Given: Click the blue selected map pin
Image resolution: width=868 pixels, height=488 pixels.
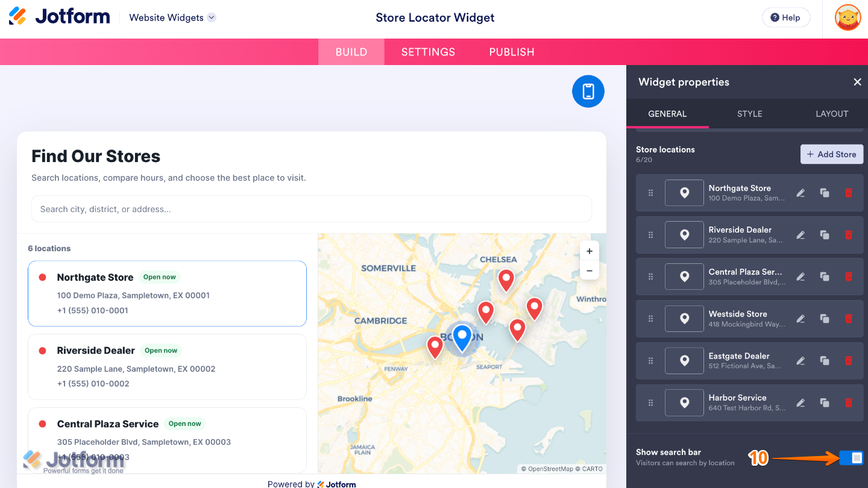Looking at the screenshot, I should tap(462, 338).
